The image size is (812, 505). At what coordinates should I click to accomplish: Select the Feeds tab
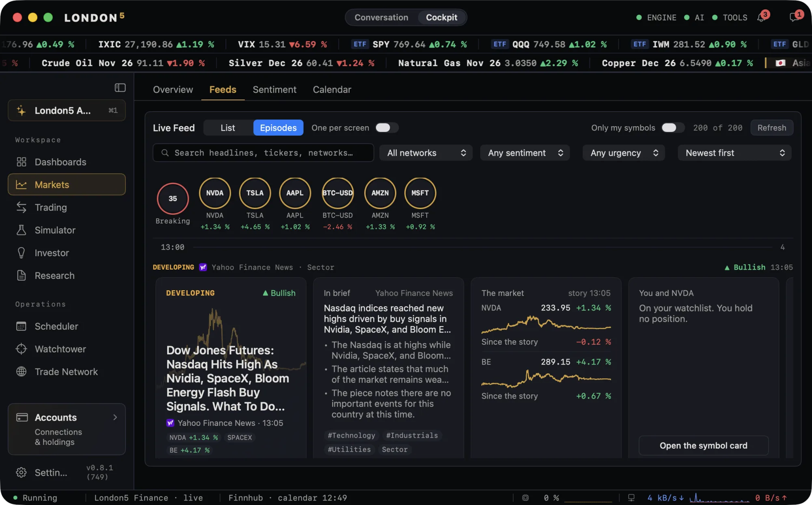click(x=223, y=90)
